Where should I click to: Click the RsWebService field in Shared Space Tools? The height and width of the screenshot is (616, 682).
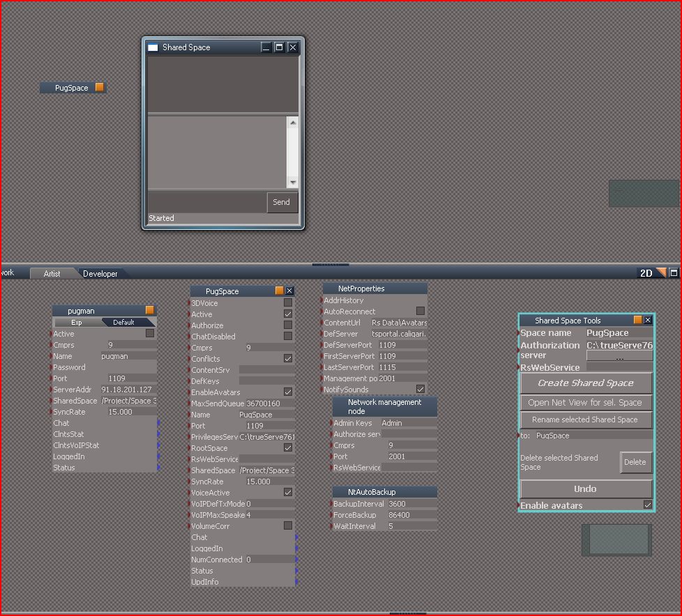coord(619,367)
